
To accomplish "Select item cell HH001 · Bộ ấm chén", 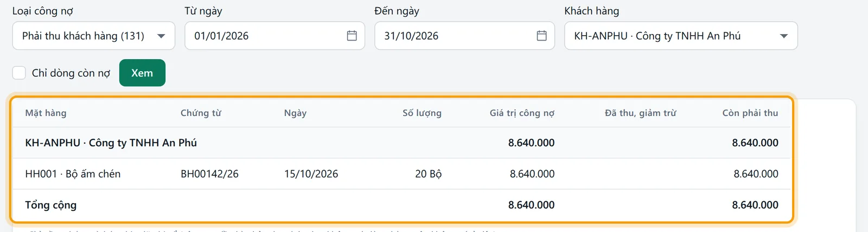I will tap(73, 174).
